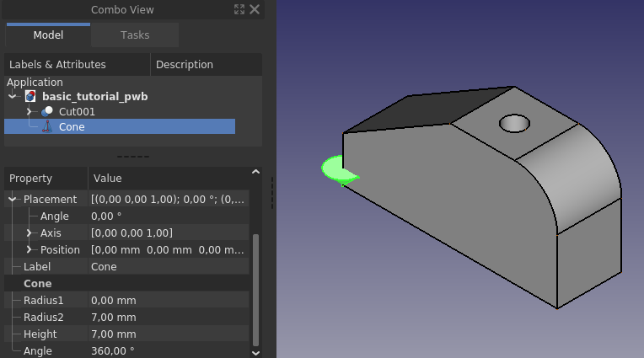Close the Combo View panel

click(x=255, y=9)
